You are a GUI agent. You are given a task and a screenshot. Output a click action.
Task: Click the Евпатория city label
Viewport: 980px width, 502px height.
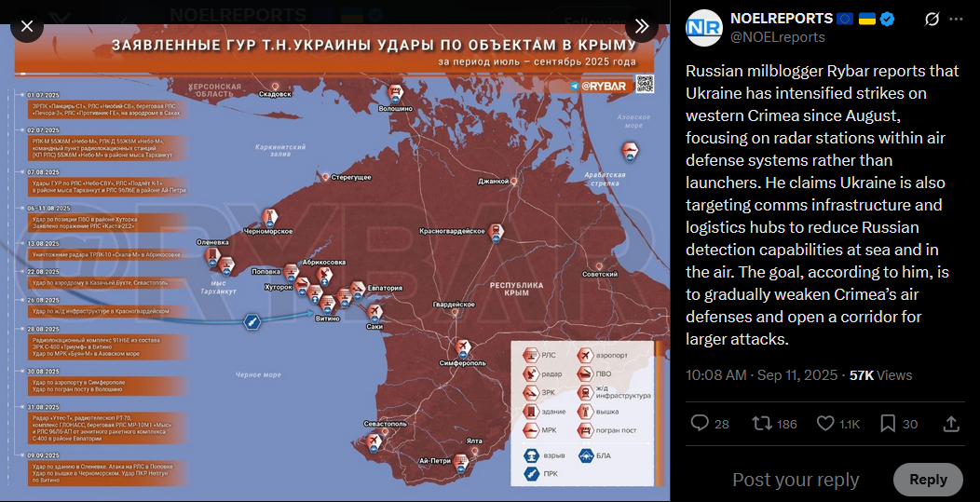click(385, 289)
